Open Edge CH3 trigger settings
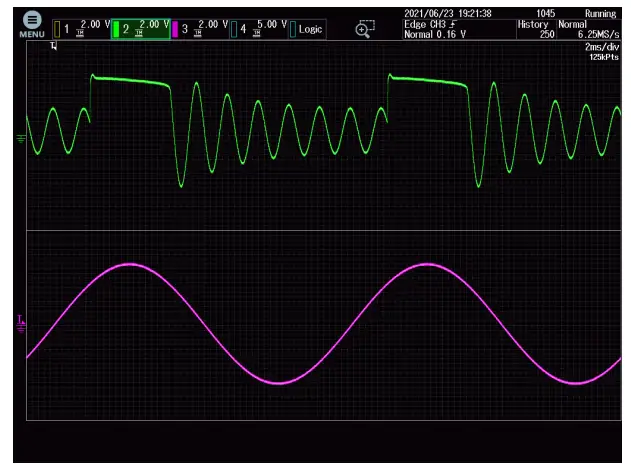Screen dimensions: 631x473 [x=459, y=29]
